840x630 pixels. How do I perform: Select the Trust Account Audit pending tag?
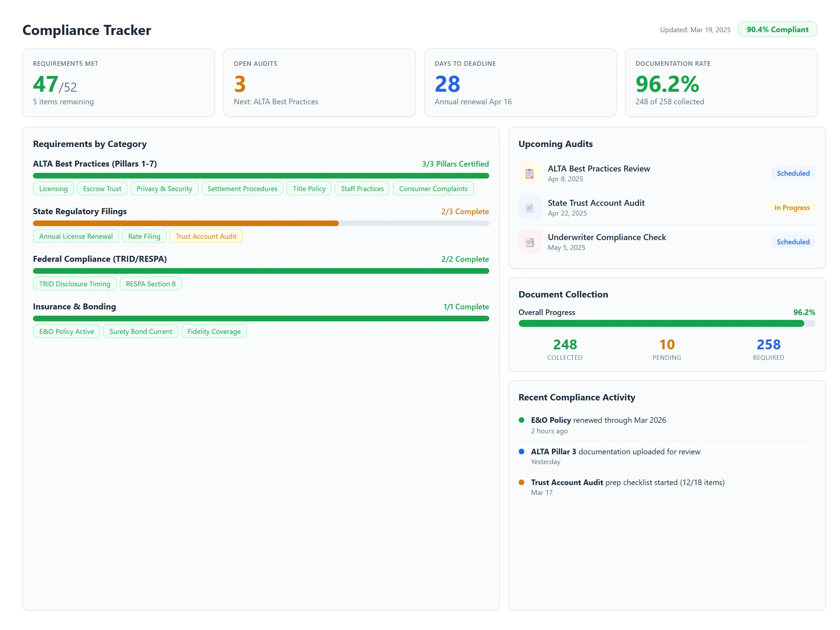coord(206,236)
